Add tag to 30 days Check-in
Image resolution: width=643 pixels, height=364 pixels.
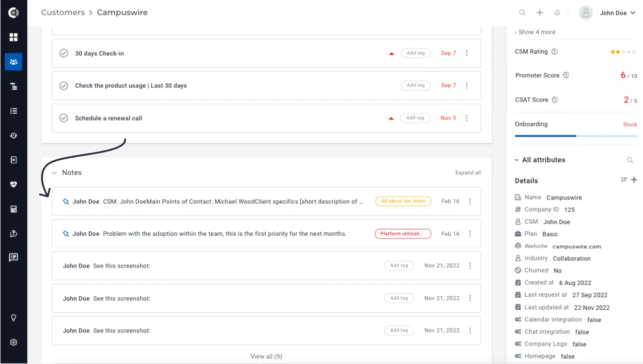tap(415, 53)
